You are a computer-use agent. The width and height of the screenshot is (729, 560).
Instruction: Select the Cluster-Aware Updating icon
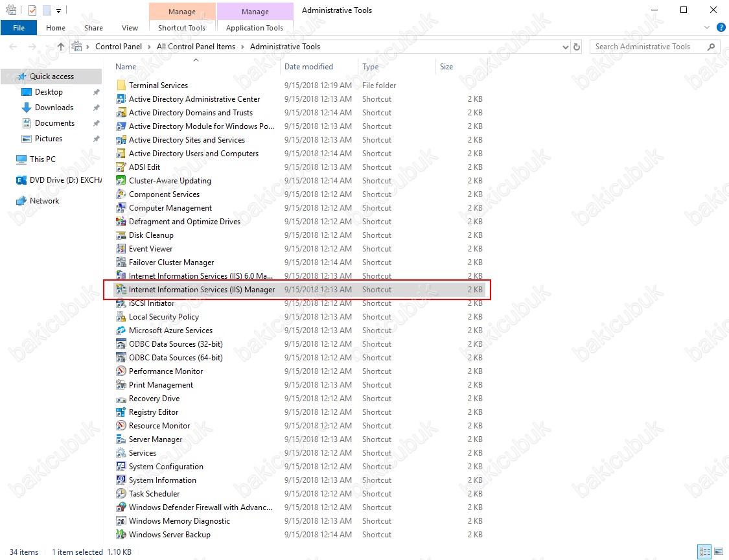point(121,180)
